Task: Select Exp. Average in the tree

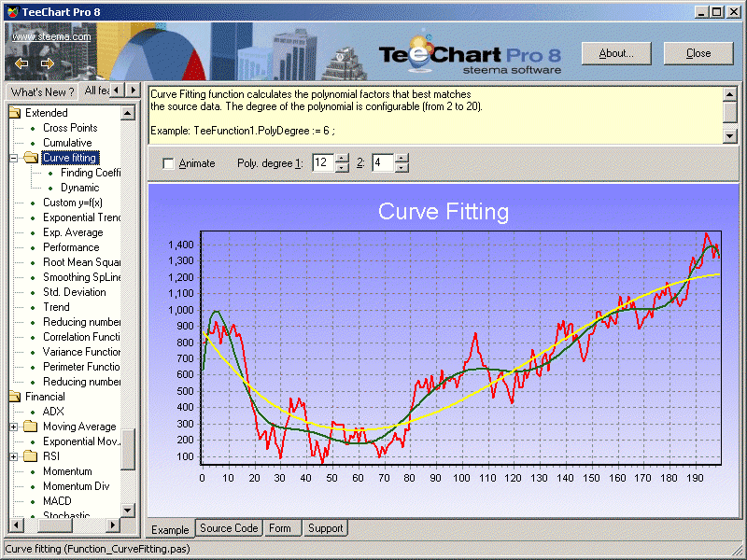Action: click(x=73, y=232)
